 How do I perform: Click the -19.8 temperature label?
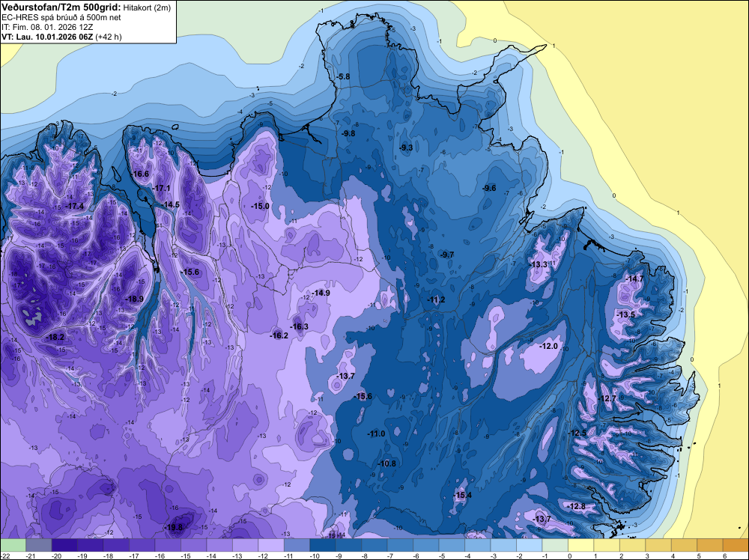174,528
